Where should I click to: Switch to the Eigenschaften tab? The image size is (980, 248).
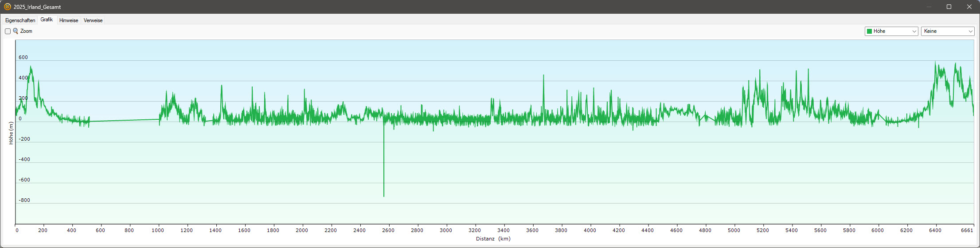pos(20,20)
